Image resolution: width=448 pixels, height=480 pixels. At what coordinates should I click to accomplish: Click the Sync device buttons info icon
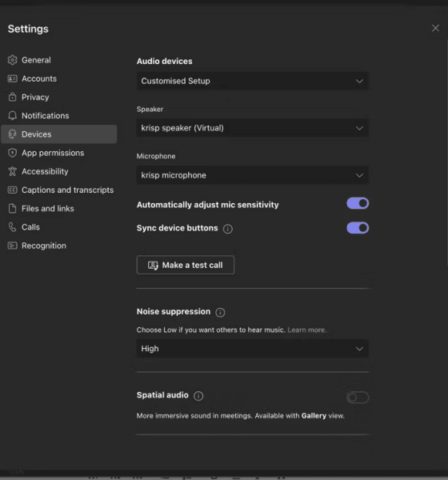coord(228,229)
